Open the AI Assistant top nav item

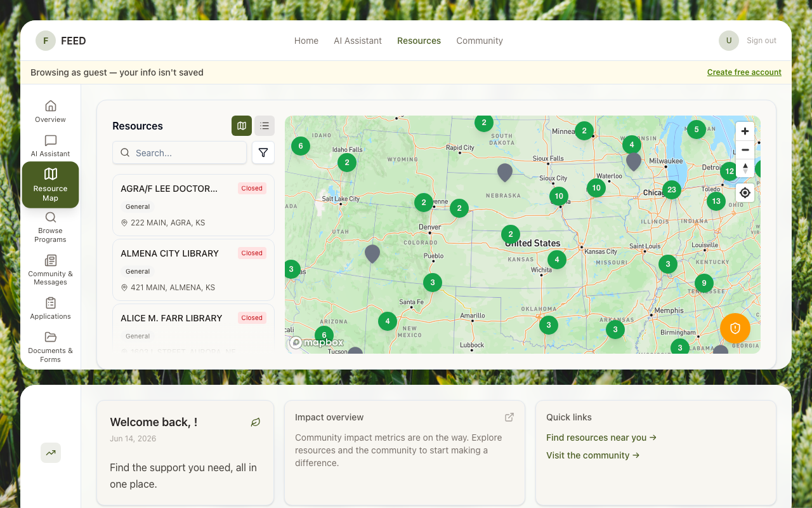click(358, 41)
